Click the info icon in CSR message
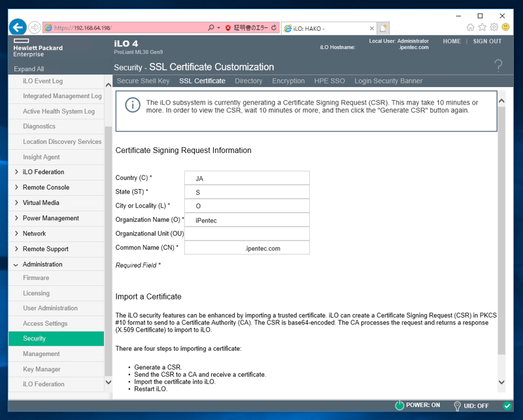This screenshot has height=420, width=523. pyautogui.click(x=133, y=105)
